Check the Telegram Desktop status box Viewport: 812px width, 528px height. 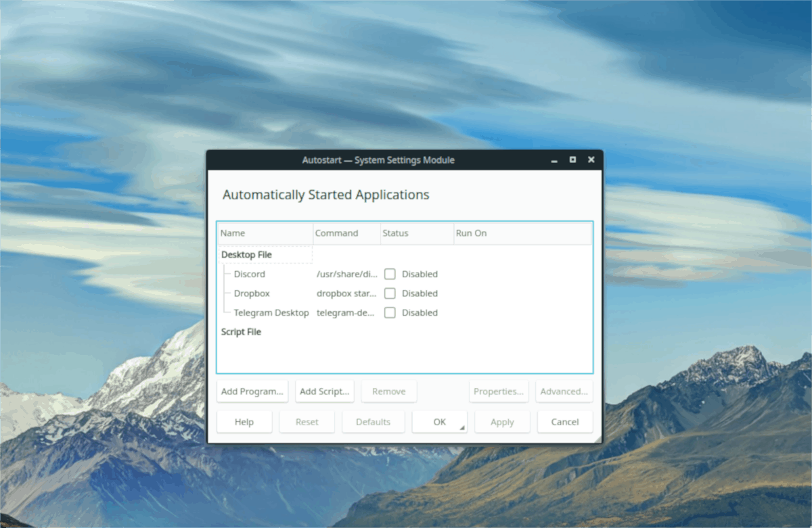click(x=390, y=312)
